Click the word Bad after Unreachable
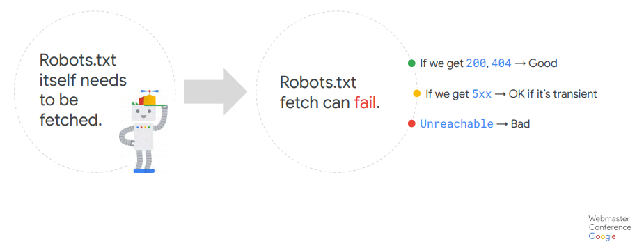 tap(520, 123)
